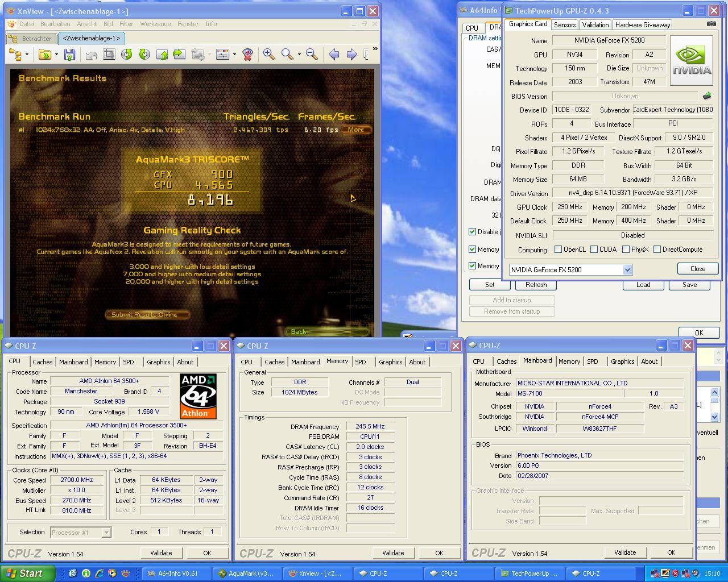This screenshot has width=728, height=582.
Task: Switch to A64Info v0.61 in the taskbar
Action: (x=176, y=573)
